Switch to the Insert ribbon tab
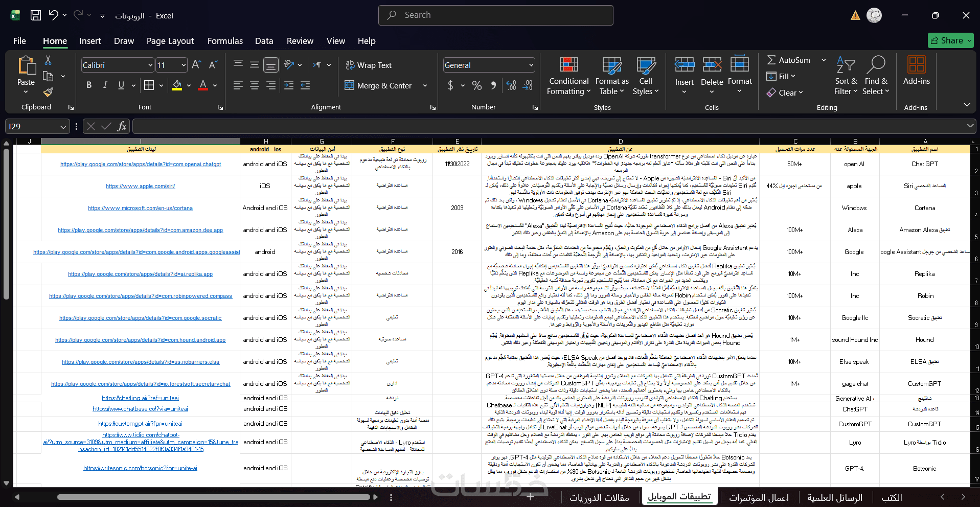The width and height of the screenshot is (980, 507). pyautogui.click(x=90, y=41)
